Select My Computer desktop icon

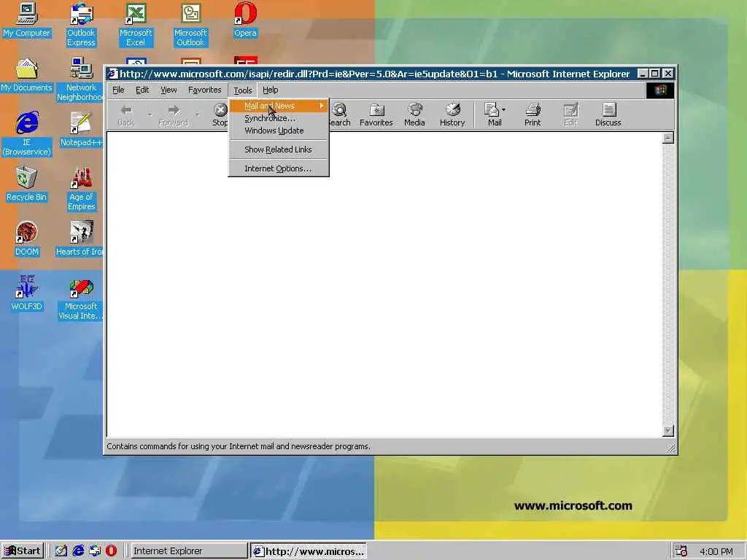point(26,20)
